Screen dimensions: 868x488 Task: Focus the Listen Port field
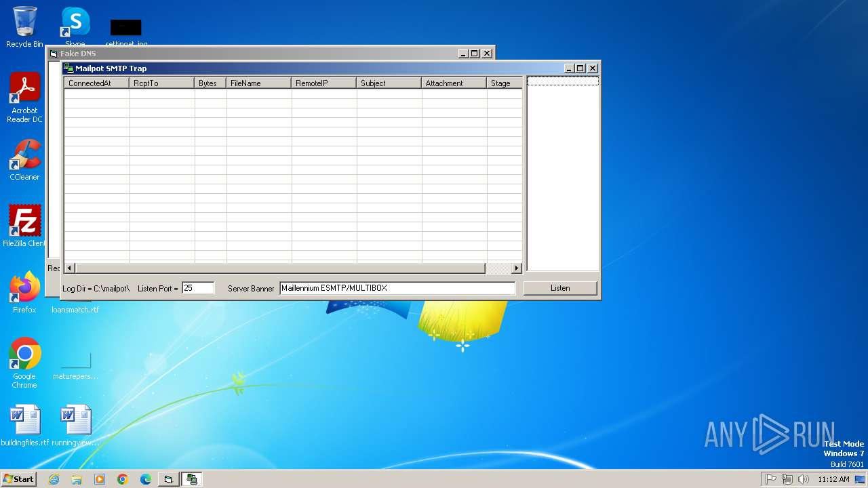pos(198,288)
